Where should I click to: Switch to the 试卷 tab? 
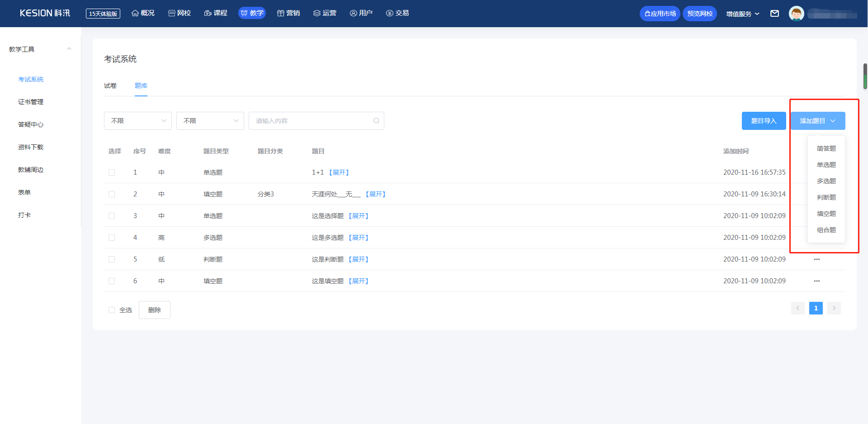[x=110, y=86]
